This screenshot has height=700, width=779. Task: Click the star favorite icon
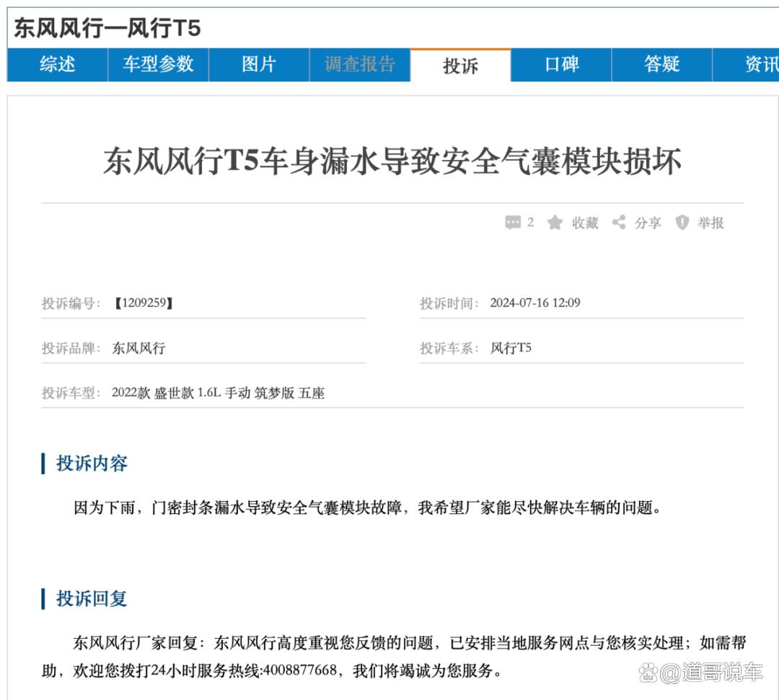coord(555,223)
